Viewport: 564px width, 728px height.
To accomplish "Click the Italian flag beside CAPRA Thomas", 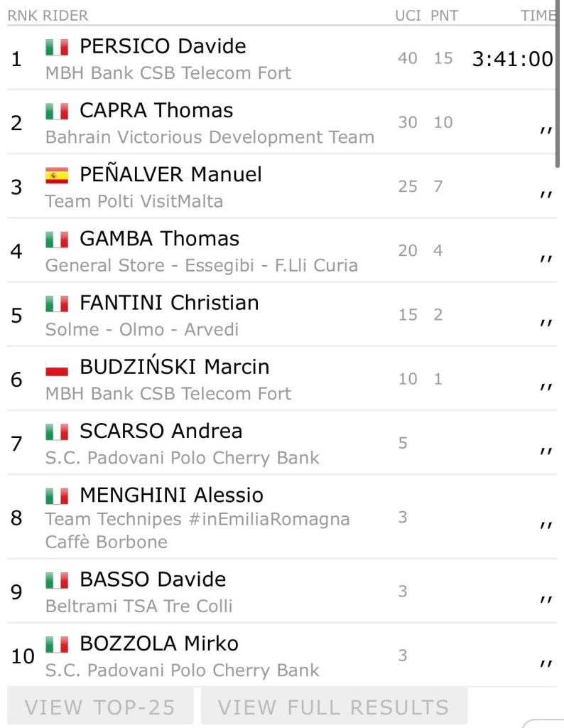I will point(57,112).
